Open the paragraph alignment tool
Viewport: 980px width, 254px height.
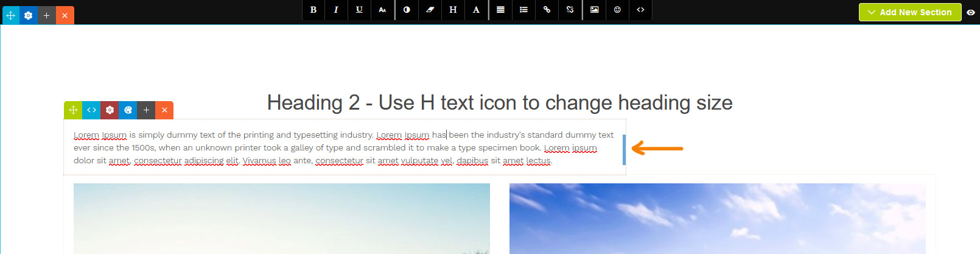(x=500, y=10)
